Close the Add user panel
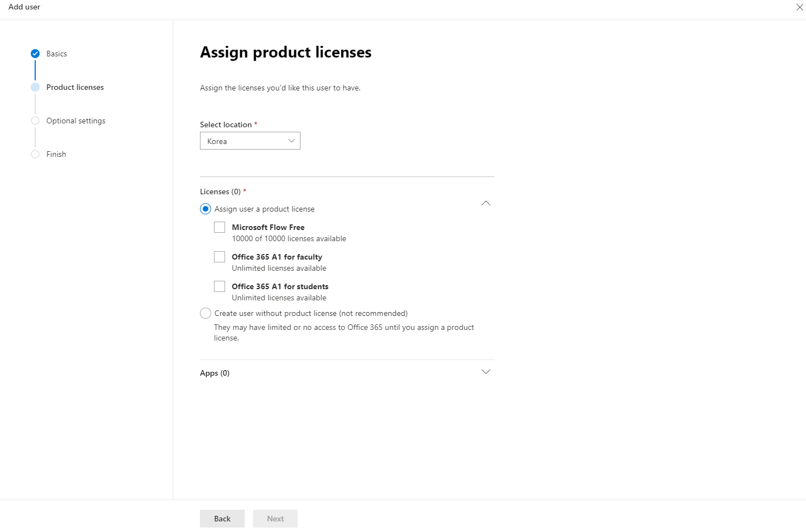 tap(799, 7)
